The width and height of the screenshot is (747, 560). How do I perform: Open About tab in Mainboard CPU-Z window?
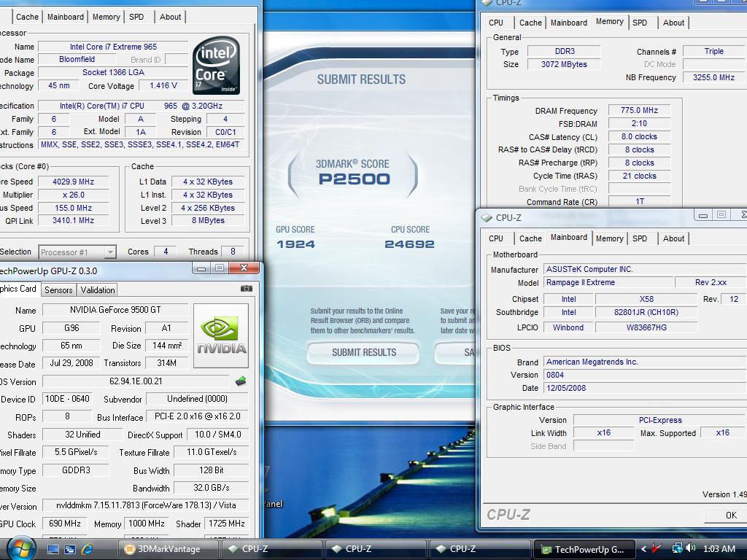tap(673, 238)
